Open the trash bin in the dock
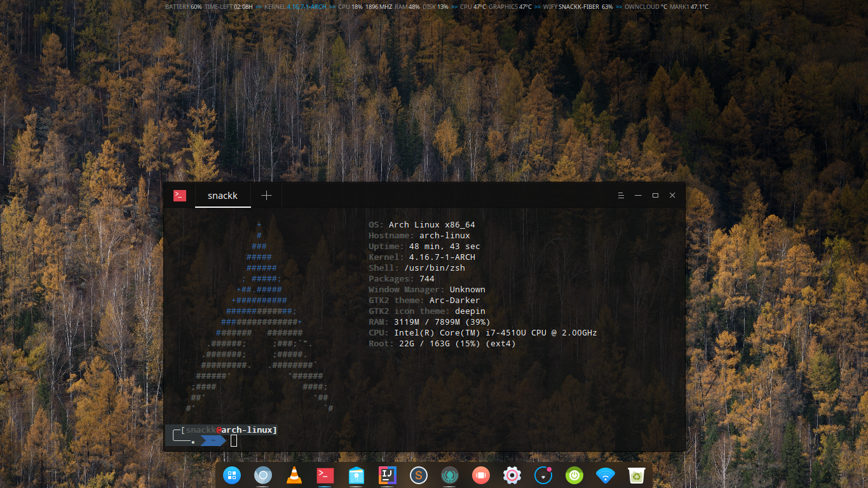Screen dimensions: 868x488 click(x=636, y=475)
